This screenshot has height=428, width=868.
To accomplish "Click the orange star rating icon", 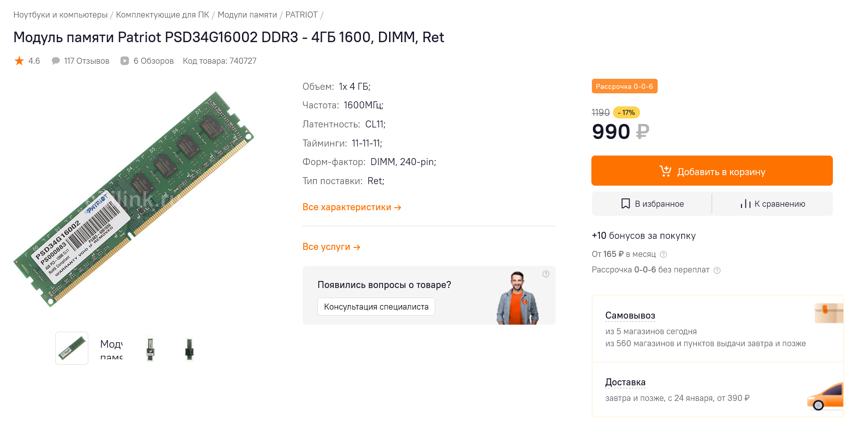I will pos(19,61).
